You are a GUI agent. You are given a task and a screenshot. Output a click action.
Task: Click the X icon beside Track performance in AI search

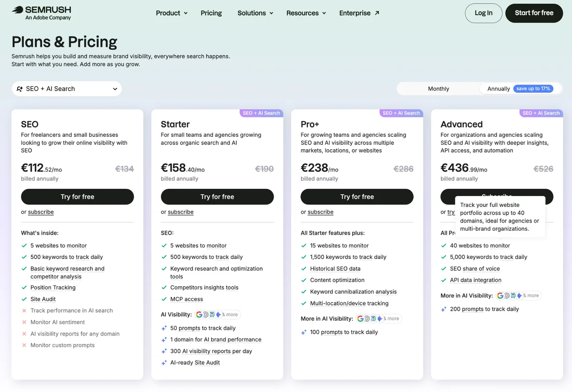coord(24,310)
